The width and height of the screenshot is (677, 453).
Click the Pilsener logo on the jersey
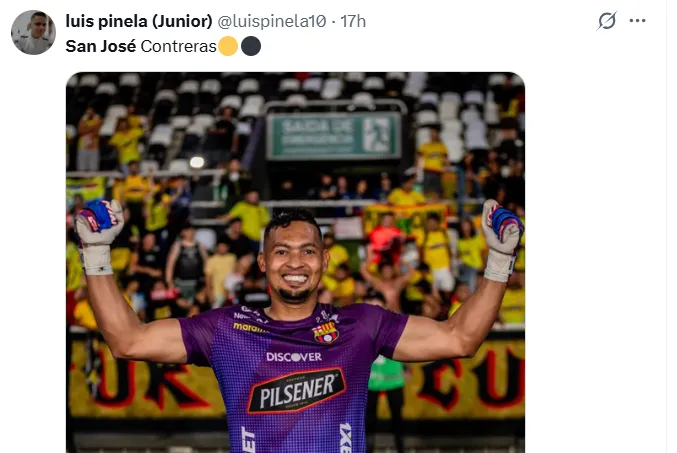point(297,391)
